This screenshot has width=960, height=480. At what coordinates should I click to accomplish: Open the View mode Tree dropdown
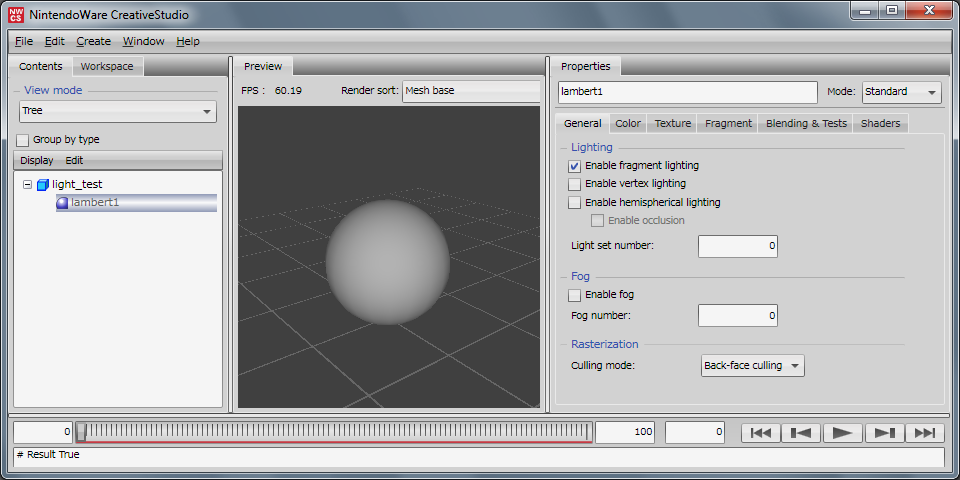117,111
